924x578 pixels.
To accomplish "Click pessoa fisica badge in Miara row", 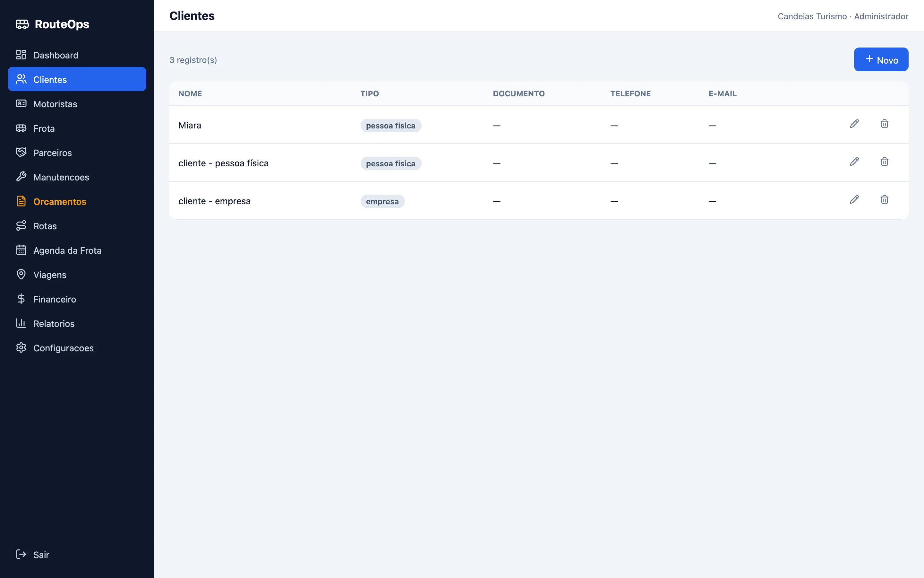I will pyautogui.click(x=390, y=126).
